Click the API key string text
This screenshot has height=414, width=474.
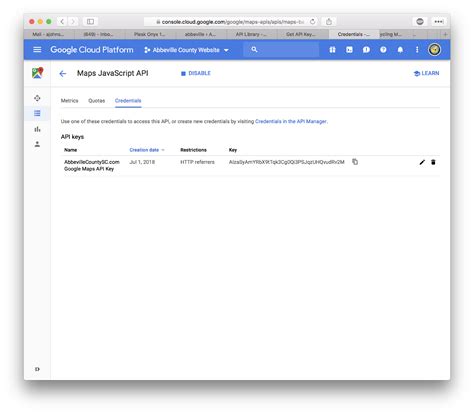pos(287,162)
